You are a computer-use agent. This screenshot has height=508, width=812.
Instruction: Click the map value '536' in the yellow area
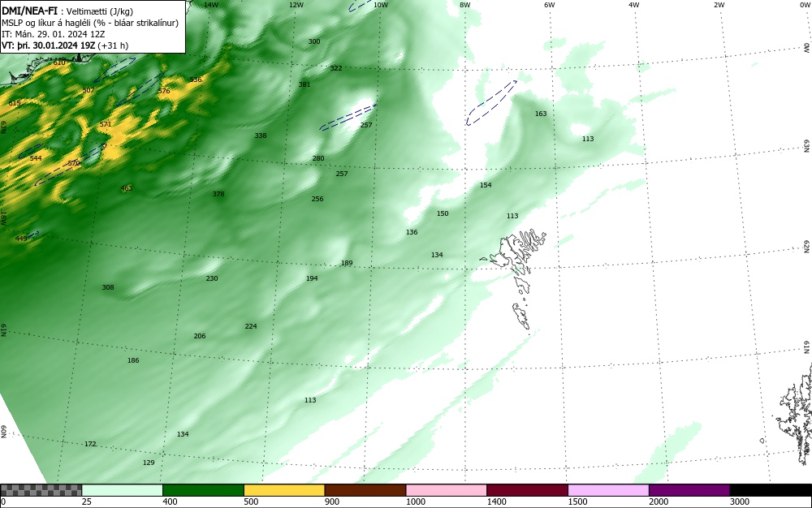[195, 80]
